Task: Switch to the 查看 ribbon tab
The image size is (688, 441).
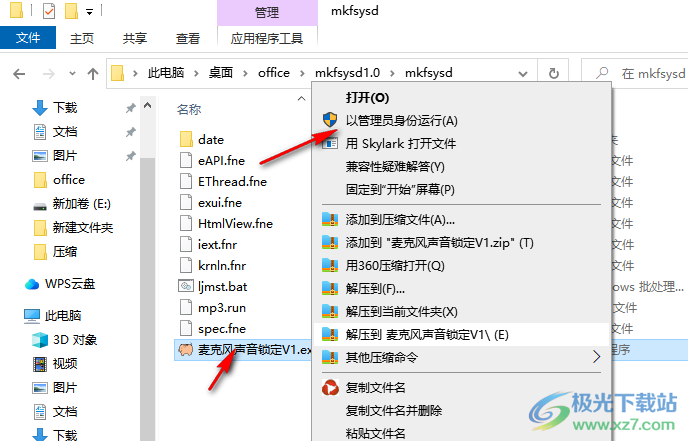Action: 188,39
